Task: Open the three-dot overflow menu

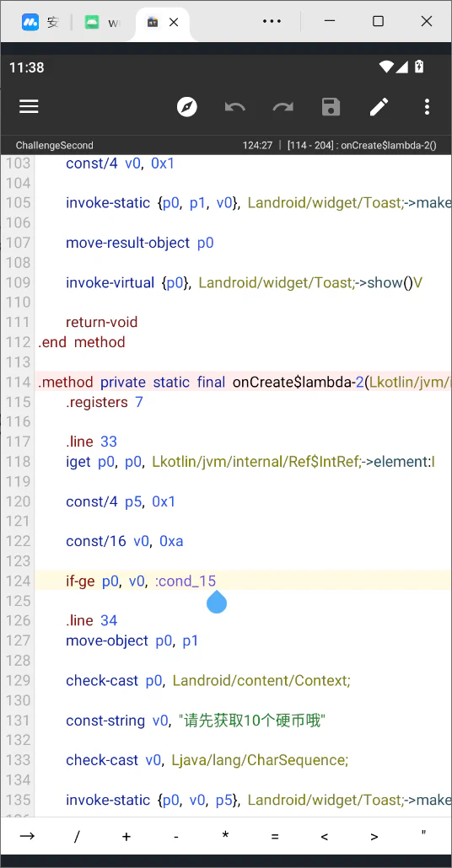Action: pos(427,106)
